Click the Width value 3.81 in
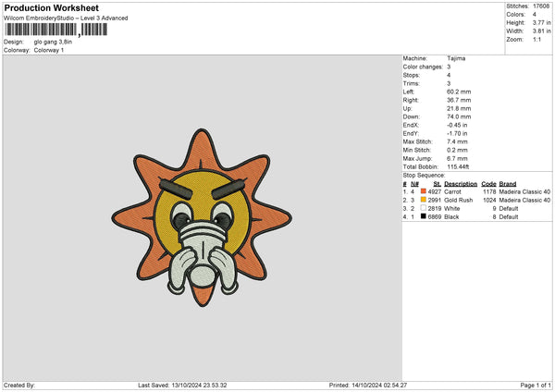 (541, 31)
